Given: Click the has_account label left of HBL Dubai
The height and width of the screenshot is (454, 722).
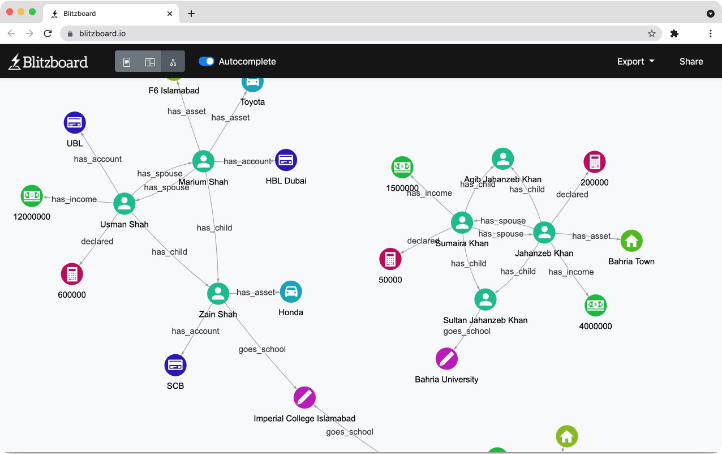Looking at the screenshot, I should coord(247,161).
